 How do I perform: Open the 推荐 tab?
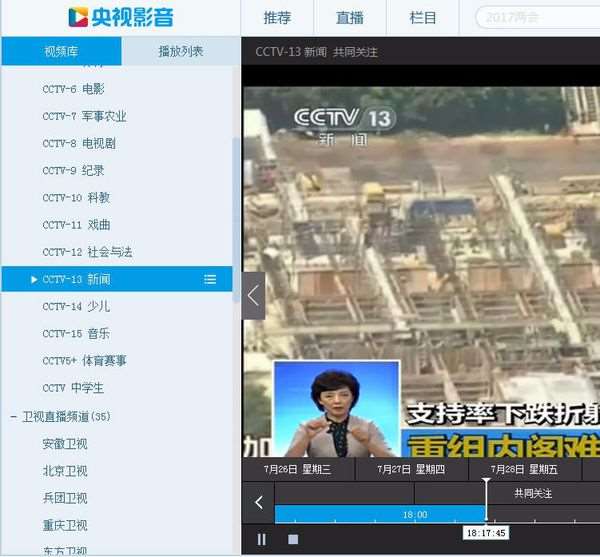[277, 18]
